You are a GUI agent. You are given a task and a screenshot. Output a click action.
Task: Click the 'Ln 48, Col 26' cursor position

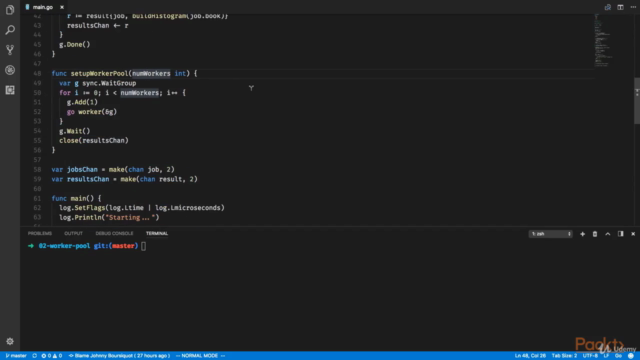(530, 356)
